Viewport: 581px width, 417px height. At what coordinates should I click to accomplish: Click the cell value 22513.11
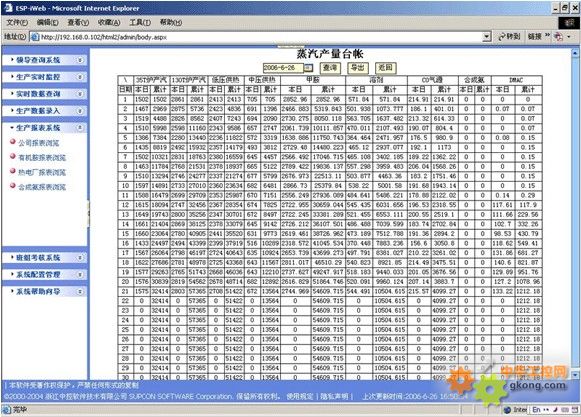pyautogui.click(x=328, y=176)
